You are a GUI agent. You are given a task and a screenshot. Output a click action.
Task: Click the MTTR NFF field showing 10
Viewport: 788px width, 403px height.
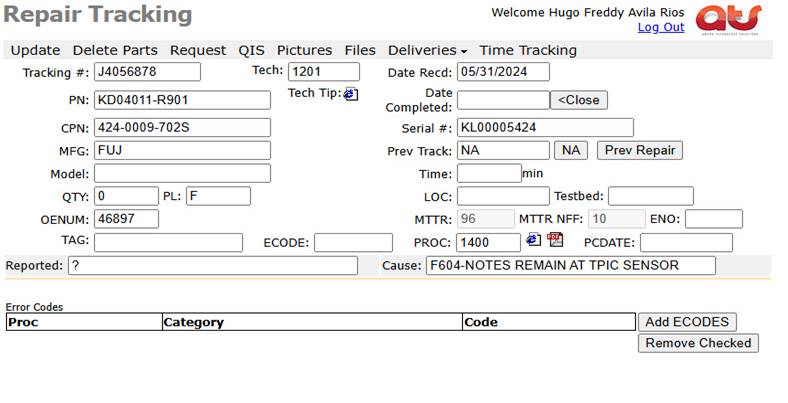pos(617,219)
